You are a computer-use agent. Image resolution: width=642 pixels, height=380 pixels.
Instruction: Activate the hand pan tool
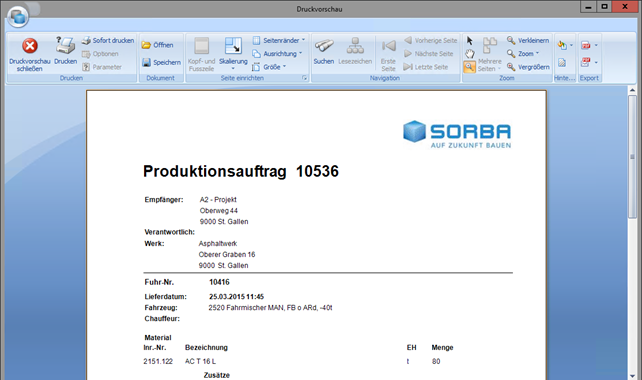click(x=470, y=54)
